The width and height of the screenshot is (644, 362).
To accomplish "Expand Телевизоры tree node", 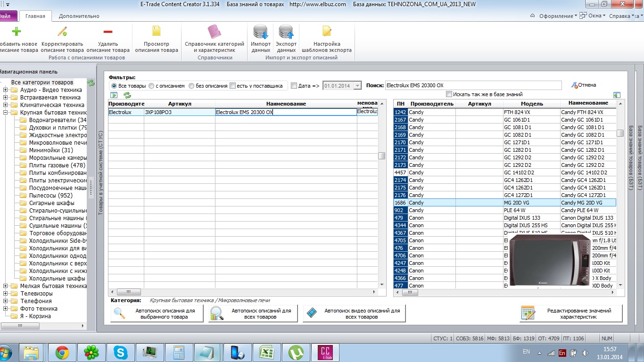I will 6,294.
